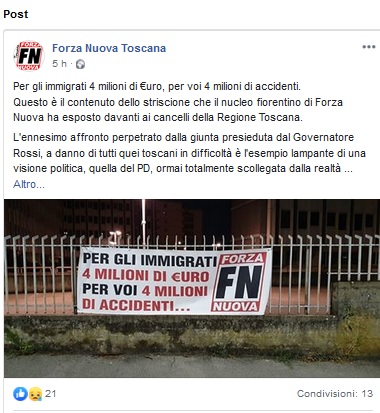Viewport: 380px width, 413px height.
Task: Click the public globe privacy icon
Action: tap(80, 64)
